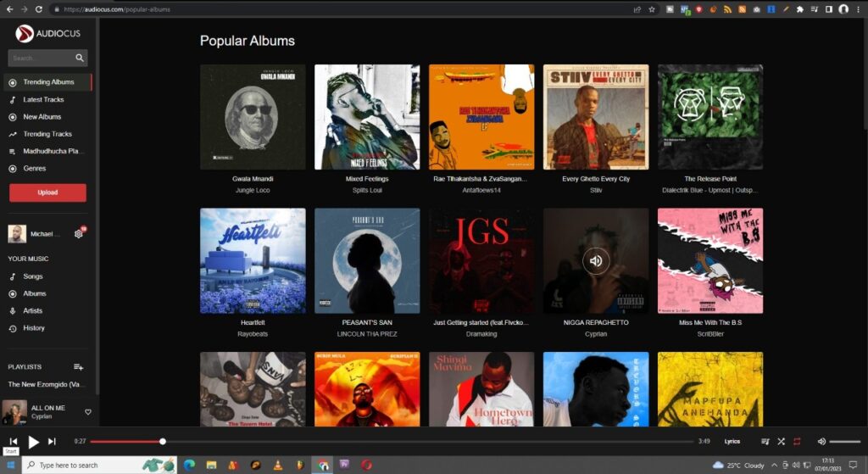This screenshot has height=474, width=868.
Task: Open History under Your Music
Action: pos(34,328)
